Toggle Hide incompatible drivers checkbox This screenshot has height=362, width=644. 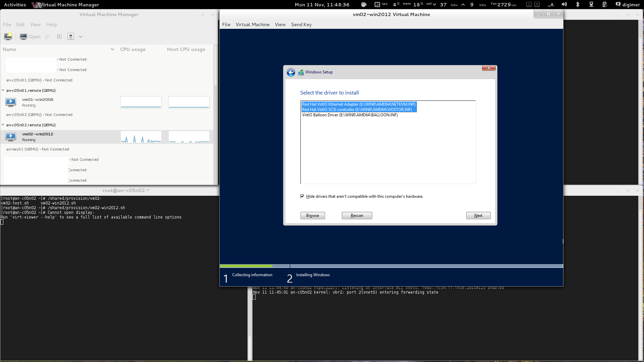click(x=302, y=196)
